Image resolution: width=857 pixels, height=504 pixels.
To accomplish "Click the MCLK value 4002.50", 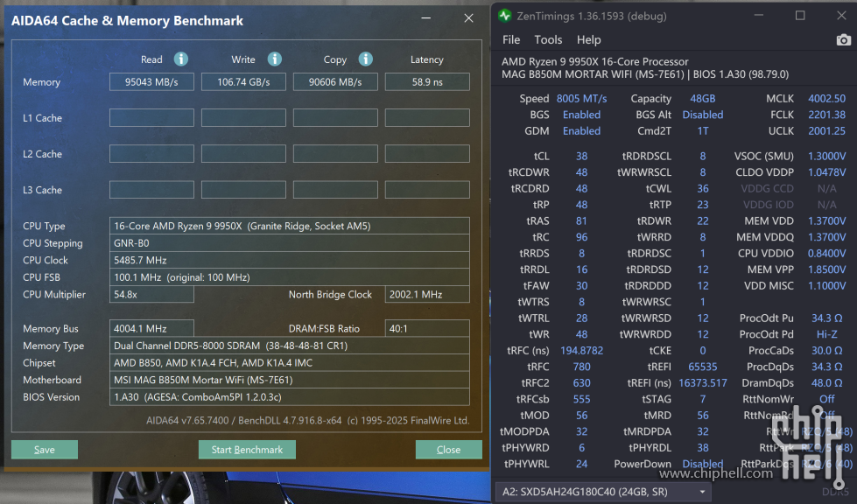I will [826, 99].
